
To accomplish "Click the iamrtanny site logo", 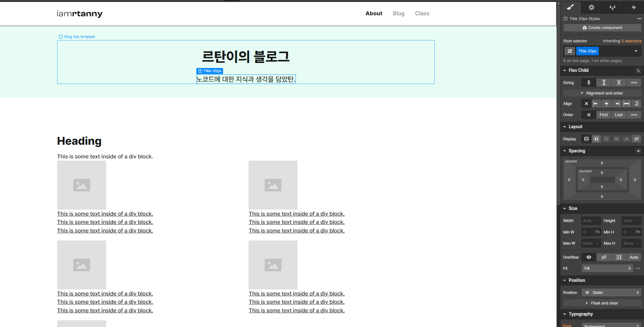I will (x=80, y=14).
